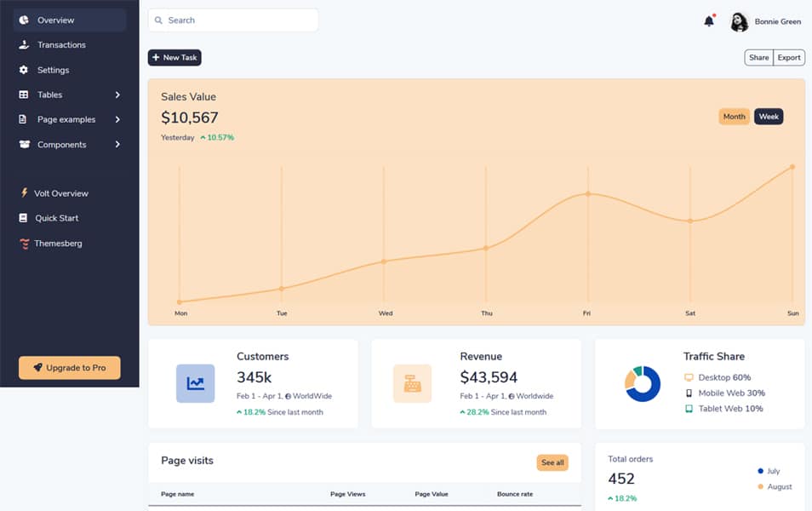Switch the Sales Value chart to Week view
This screenshot has height=511, width=812.
pyautogui.click(x=769, y=117)
